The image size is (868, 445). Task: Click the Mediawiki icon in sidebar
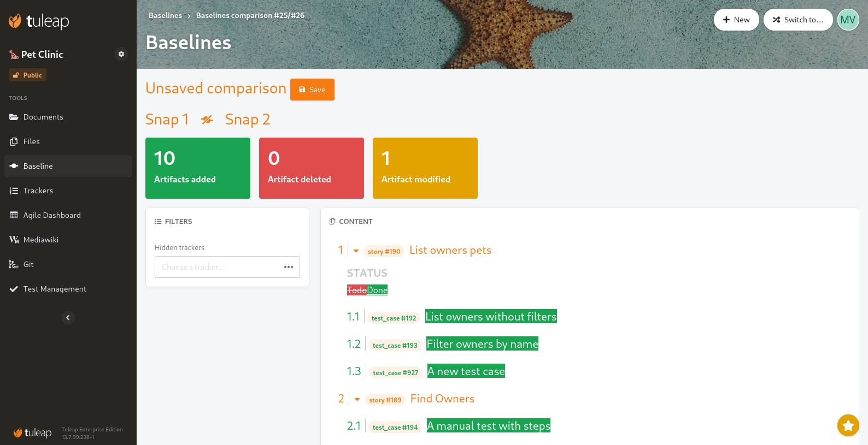[x=14, y=240]
